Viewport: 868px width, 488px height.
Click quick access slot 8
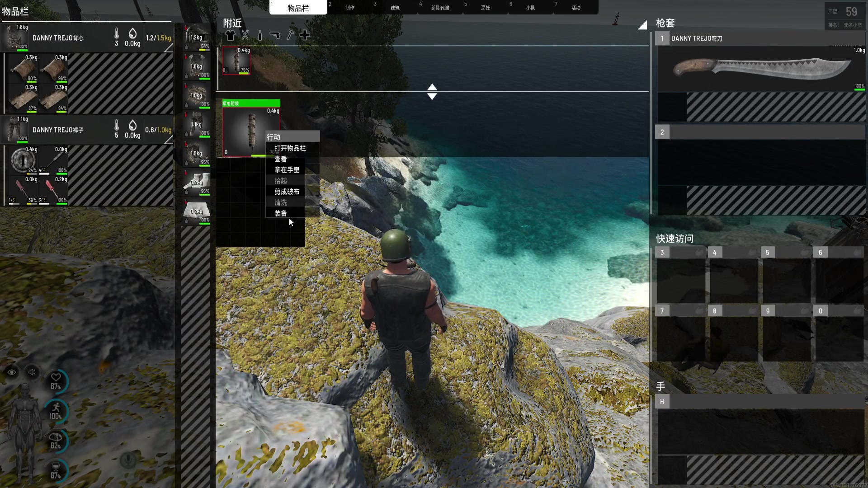(x=733, y=333)
